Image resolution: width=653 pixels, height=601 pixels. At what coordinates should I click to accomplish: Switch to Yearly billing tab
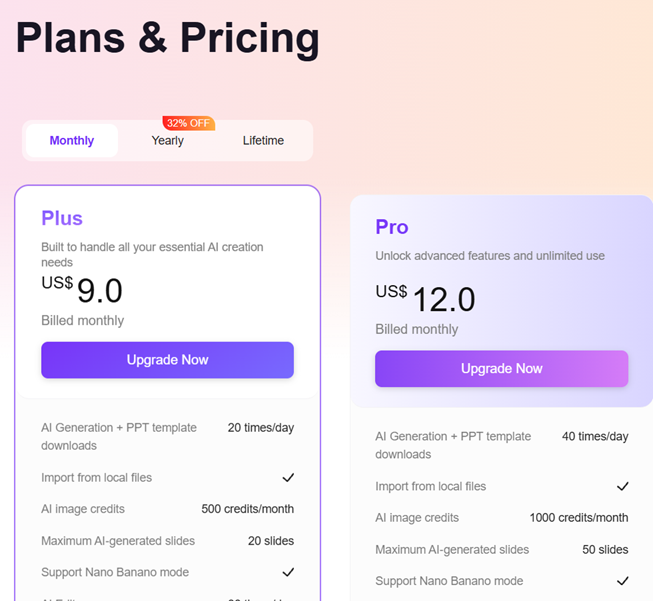pyautogui.click(x=168, y=141)
